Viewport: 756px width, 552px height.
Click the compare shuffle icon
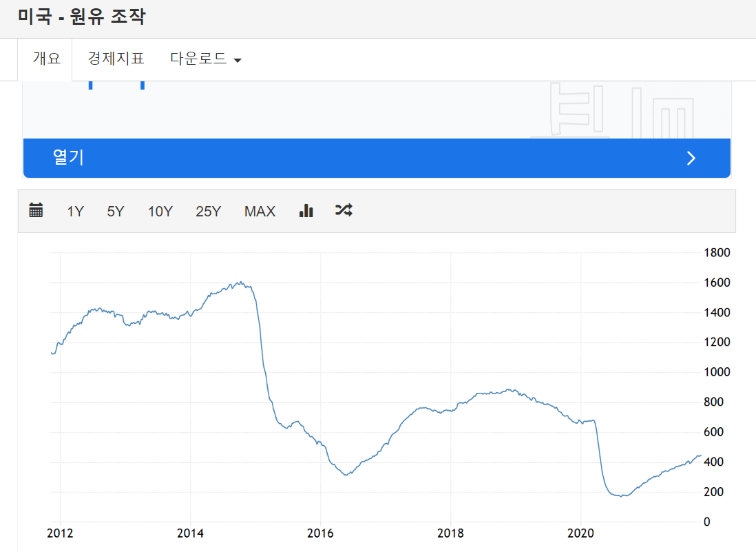tap(344, 210)
